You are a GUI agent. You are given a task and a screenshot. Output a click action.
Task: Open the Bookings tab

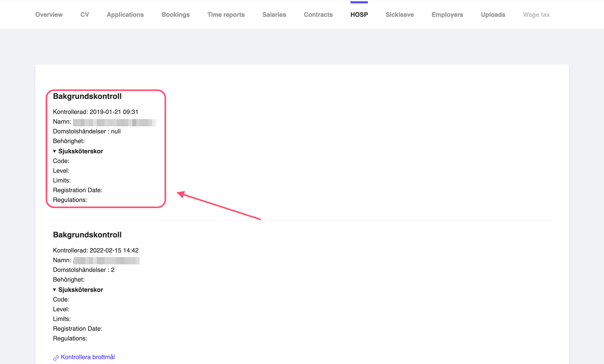pyautogui.click(x=175, y=15)
